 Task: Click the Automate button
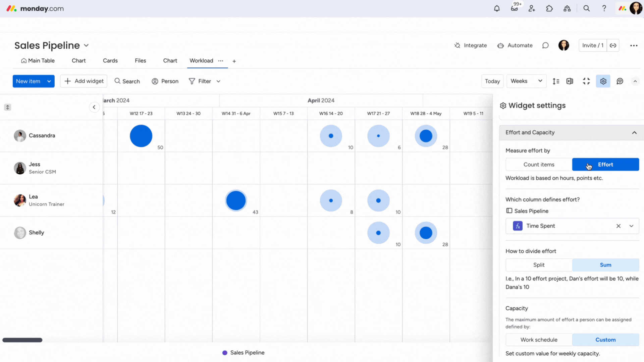coord(515,45)
